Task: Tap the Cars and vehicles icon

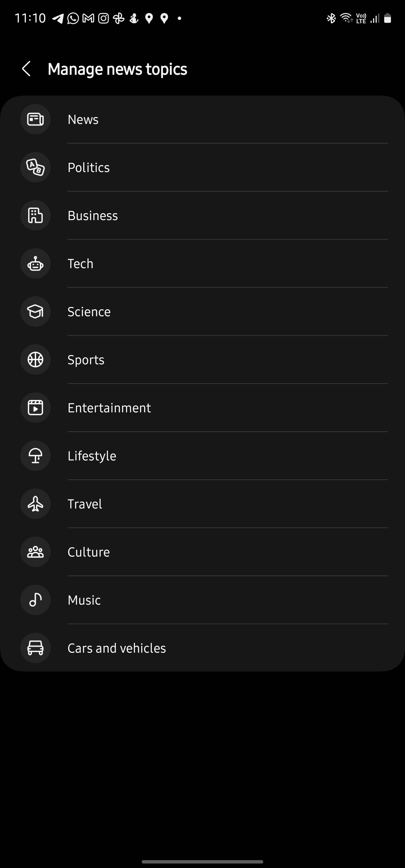Action: coord(35,648)
